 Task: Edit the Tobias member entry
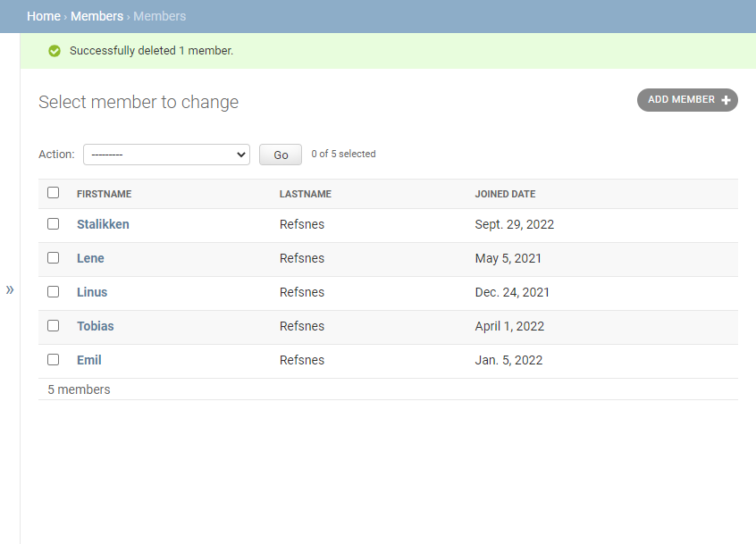(x=96, y=326)
